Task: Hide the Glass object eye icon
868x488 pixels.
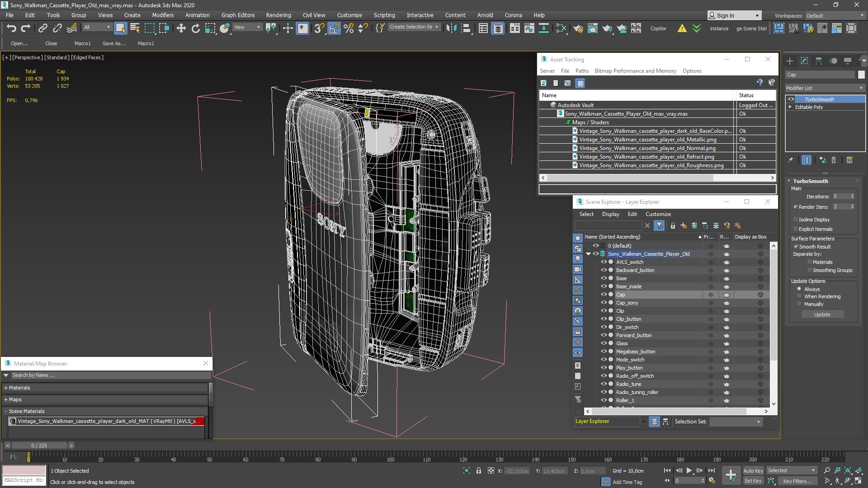Action: tap(603, 343)
